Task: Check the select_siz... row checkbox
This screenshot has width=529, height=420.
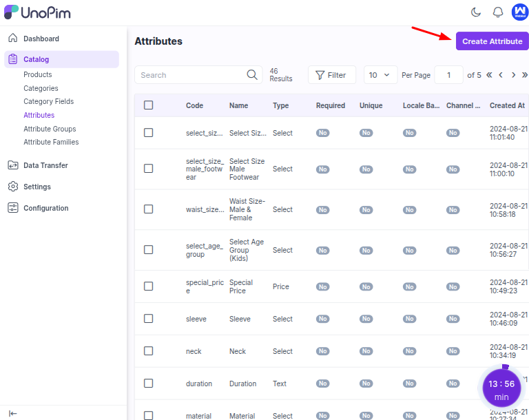Action: click(x=149, y=133)
